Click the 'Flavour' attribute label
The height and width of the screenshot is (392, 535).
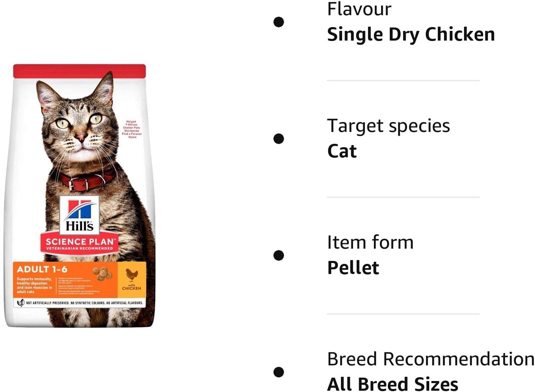pos(359,9)
